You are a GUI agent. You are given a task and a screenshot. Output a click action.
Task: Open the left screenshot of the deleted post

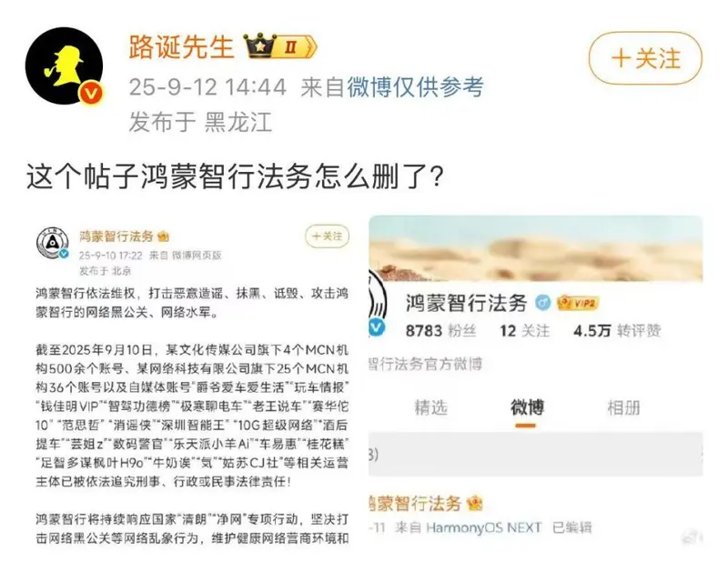click(x=192, y=383)
